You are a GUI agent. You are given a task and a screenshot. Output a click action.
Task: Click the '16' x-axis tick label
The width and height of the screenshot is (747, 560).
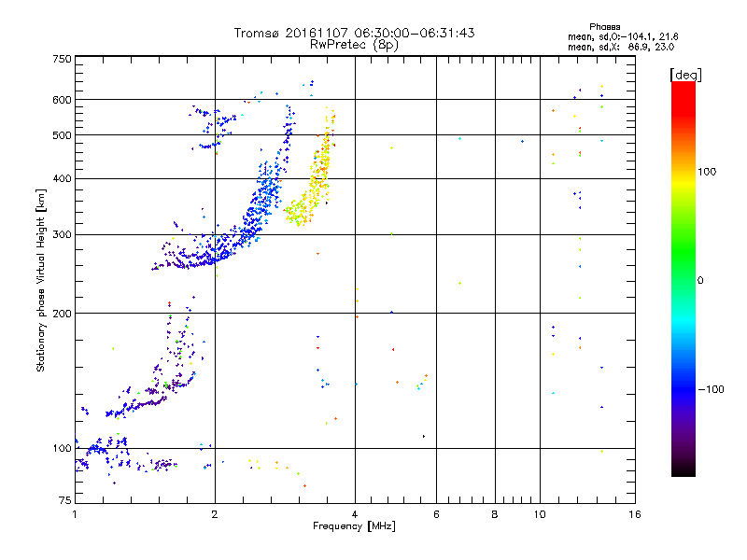pos(635,514)
